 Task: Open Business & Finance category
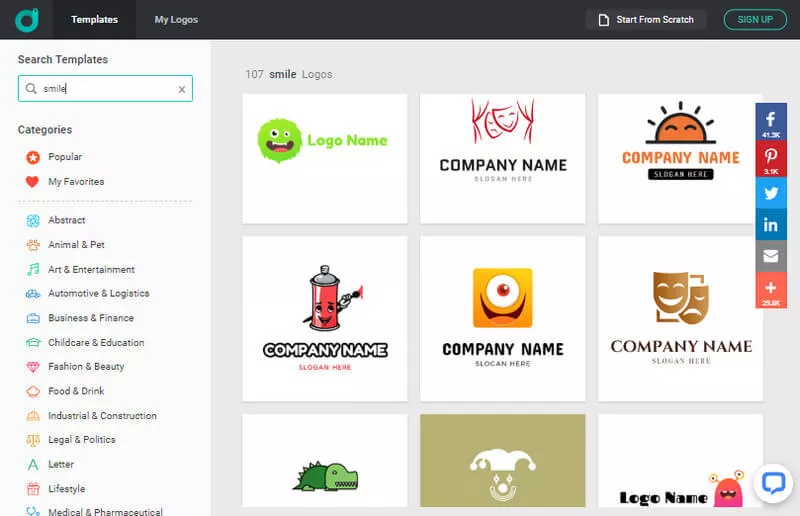(x=91, y=318)
